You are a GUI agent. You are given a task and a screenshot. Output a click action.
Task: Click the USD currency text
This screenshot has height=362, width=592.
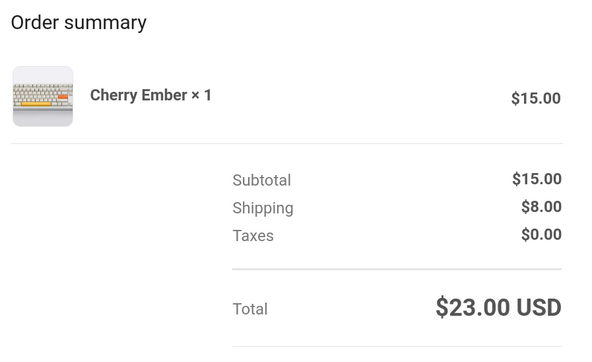539,307
